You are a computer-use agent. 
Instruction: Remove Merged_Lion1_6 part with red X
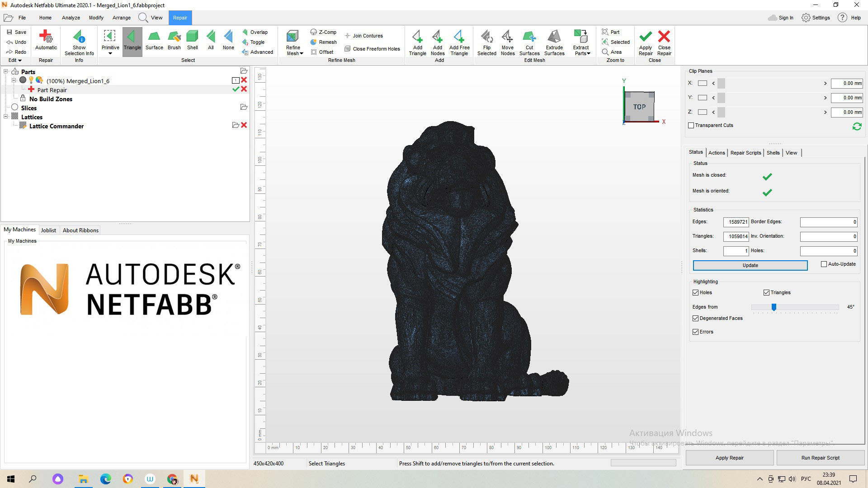(x=244, y=80)
